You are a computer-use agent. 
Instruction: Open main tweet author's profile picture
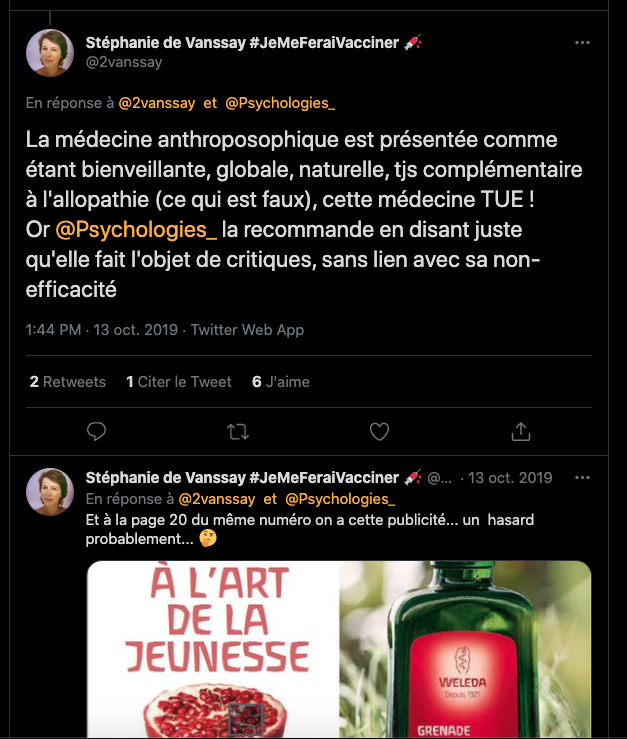[x=49, y=53]
